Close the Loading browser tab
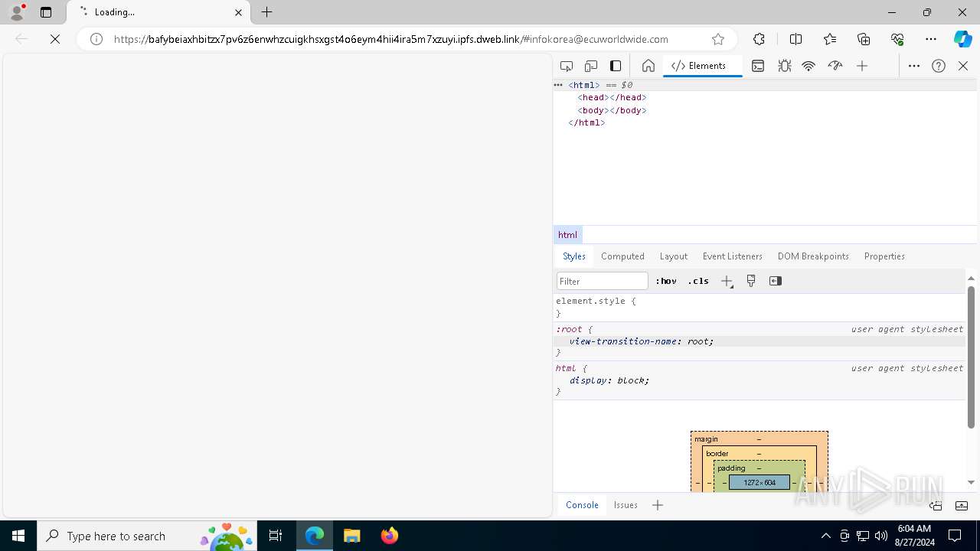This screenshot has width=980, height=551. pyautogui.click(x=238, y=12)
